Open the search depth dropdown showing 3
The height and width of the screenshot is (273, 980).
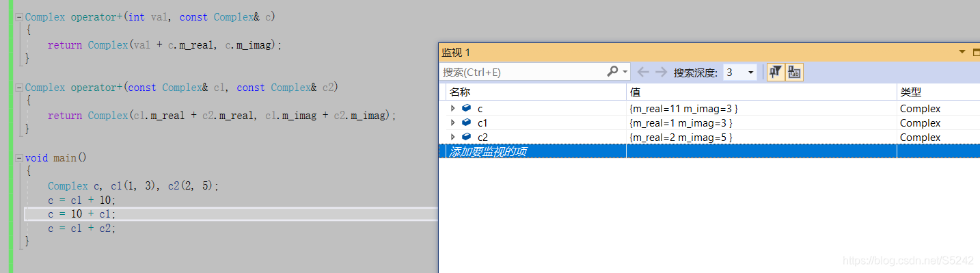tap(740, 72)
